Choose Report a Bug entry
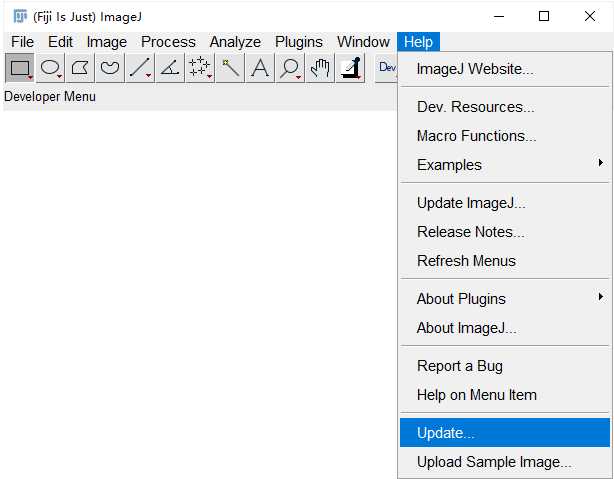Viewport: 614px width, 479px height. (505, 366)
